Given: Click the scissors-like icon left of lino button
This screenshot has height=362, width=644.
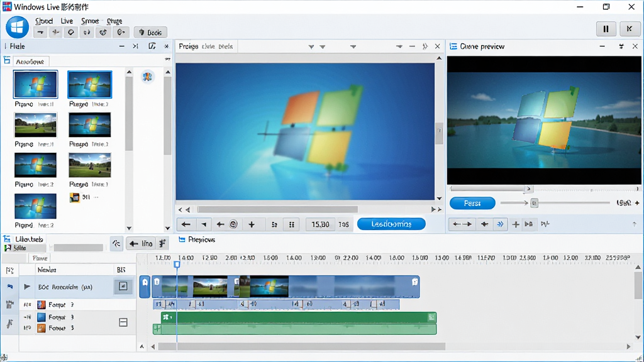Looking at the screenshot, I should pyautogui.click(x=116, y=243).
